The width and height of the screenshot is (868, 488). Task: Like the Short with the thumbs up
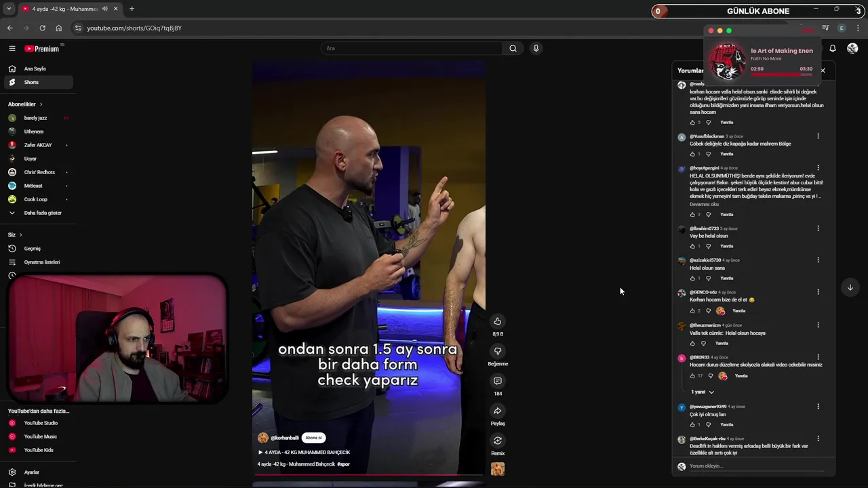(x=498, y=321)
